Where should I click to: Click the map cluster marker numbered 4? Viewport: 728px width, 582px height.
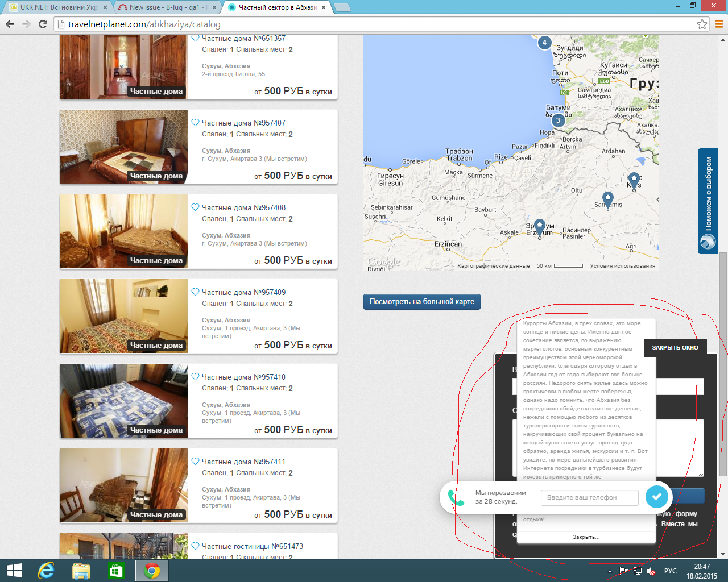[544, 43]
